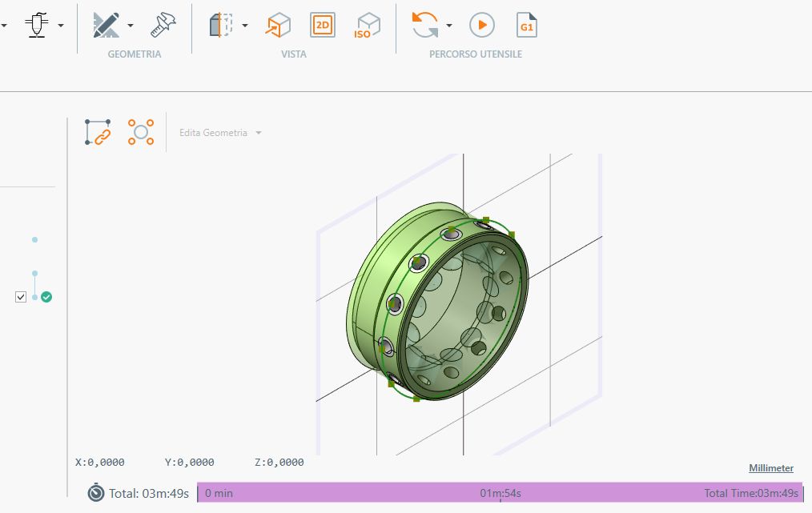
Task: Regenerate the tool path with refresh icon
Action: point(425,25)
